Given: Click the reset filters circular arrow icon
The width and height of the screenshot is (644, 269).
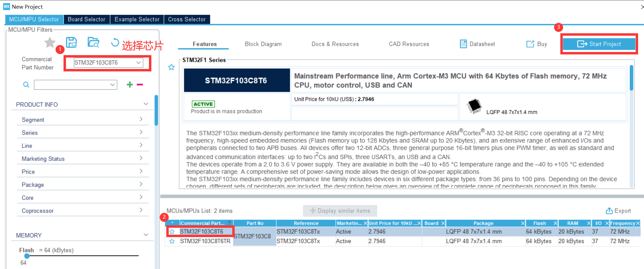Looking at the screenshot, I should click(x=115, y=43).
